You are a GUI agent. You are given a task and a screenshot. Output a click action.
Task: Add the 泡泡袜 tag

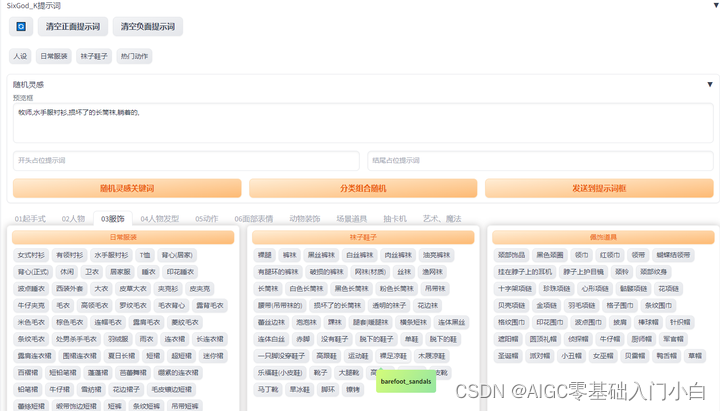tap(306, 322)
